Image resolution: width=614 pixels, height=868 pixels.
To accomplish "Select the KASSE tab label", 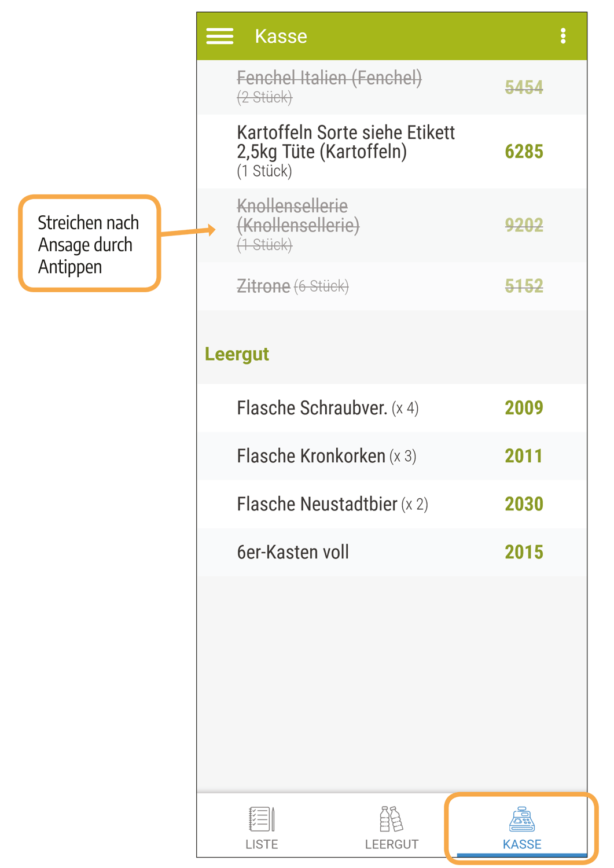I will point(522,844).
